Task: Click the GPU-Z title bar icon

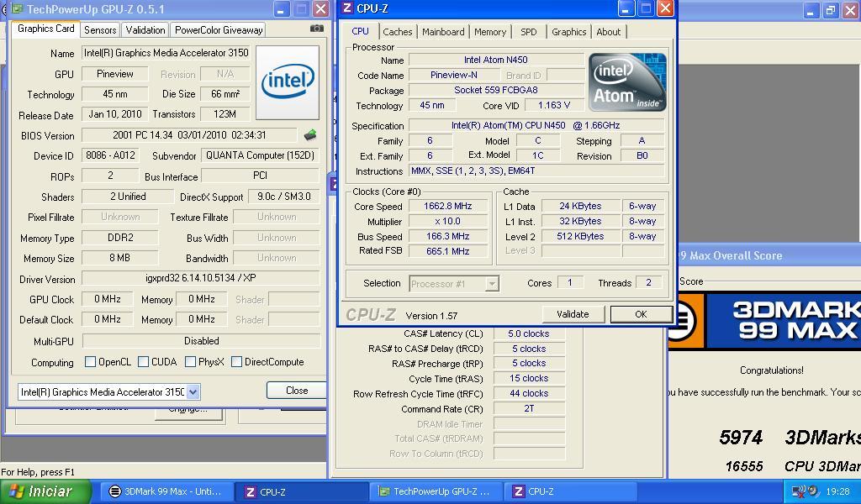Action: tap(17, 8)
